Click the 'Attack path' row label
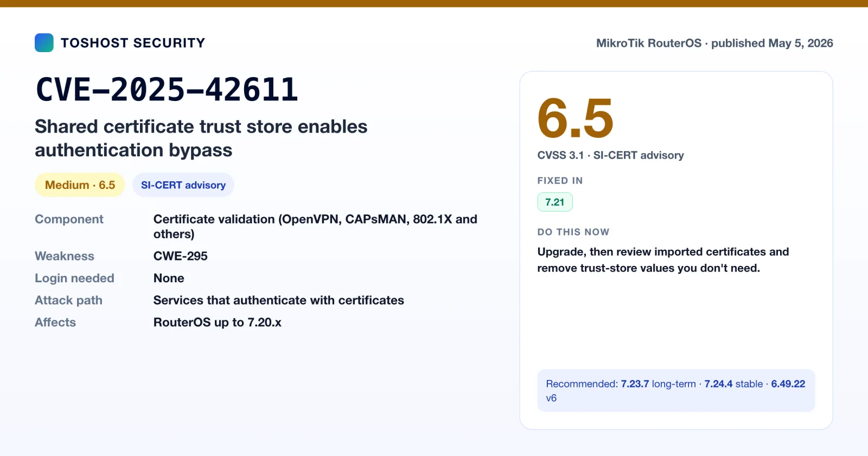 point(68,301)
